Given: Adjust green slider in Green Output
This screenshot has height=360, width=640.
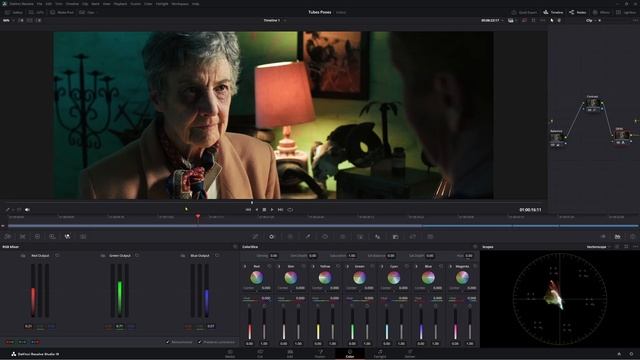Looking at the screenshot, I should click(120, 291).
